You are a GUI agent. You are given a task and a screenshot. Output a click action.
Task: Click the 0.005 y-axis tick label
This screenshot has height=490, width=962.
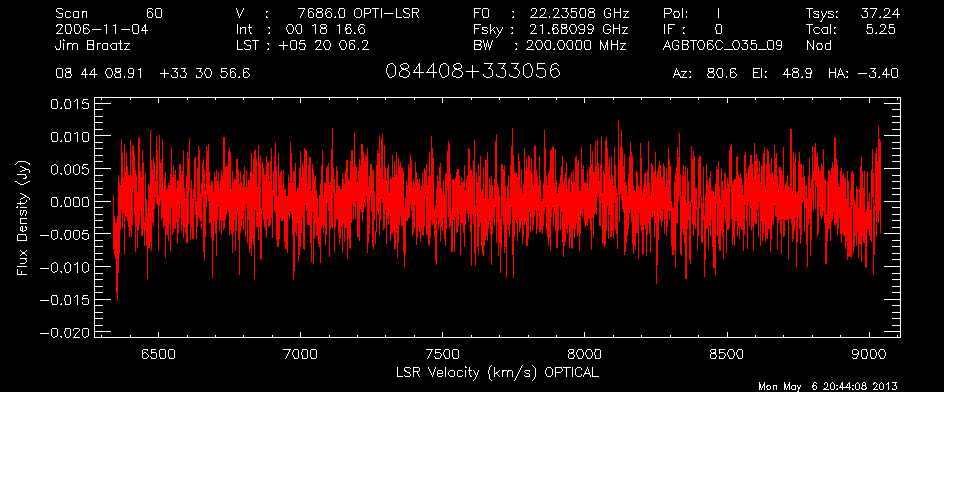(70, 169)
